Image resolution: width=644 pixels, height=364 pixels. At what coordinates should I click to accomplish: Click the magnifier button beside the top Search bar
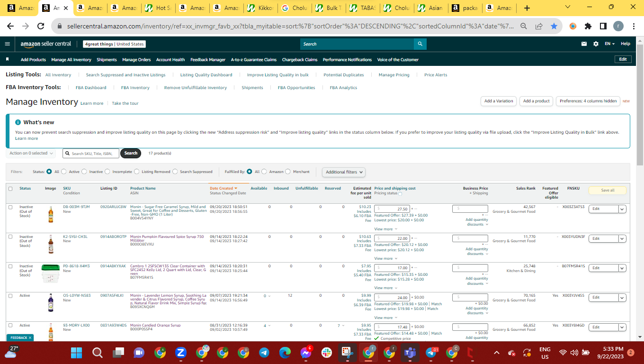tap(420, 44)
